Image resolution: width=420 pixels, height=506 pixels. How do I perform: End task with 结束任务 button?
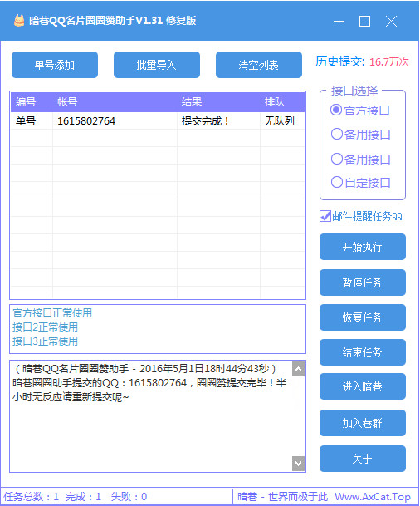click(x=363, y=352)
